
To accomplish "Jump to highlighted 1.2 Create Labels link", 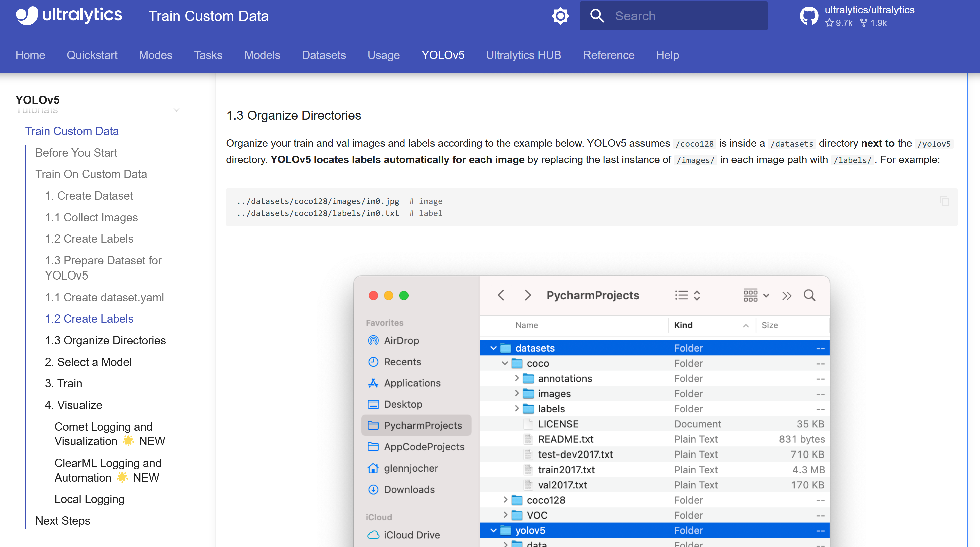I will 89,318.
